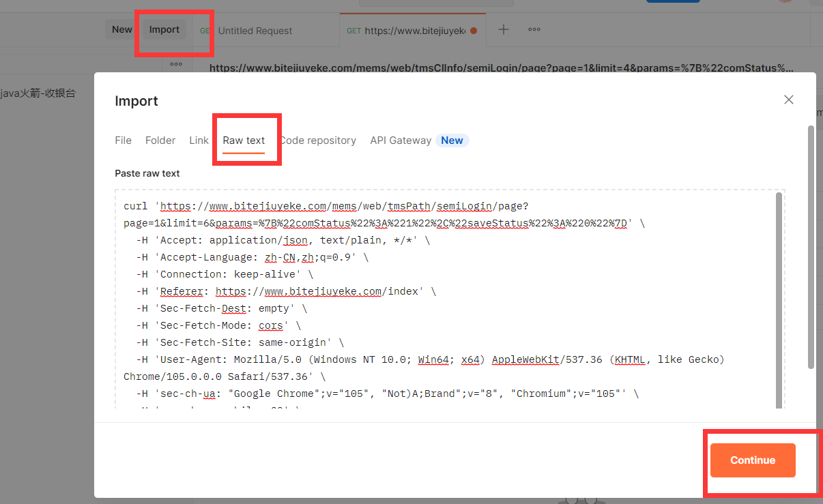This screenshot has width=823, height=504.
Task: Click the 'Sec-Fetch-Dest: empty' line
Action: (222, 308)
